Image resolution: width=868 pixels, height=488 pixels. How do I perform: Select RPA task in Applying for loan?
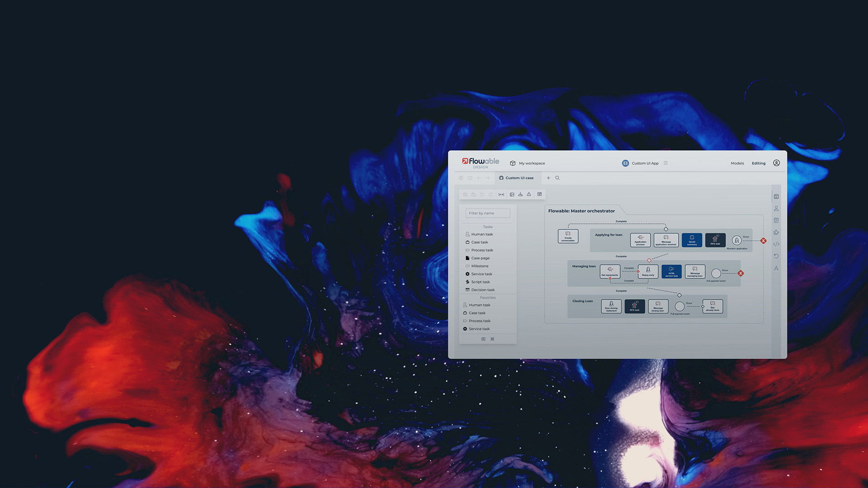[715, 240]
